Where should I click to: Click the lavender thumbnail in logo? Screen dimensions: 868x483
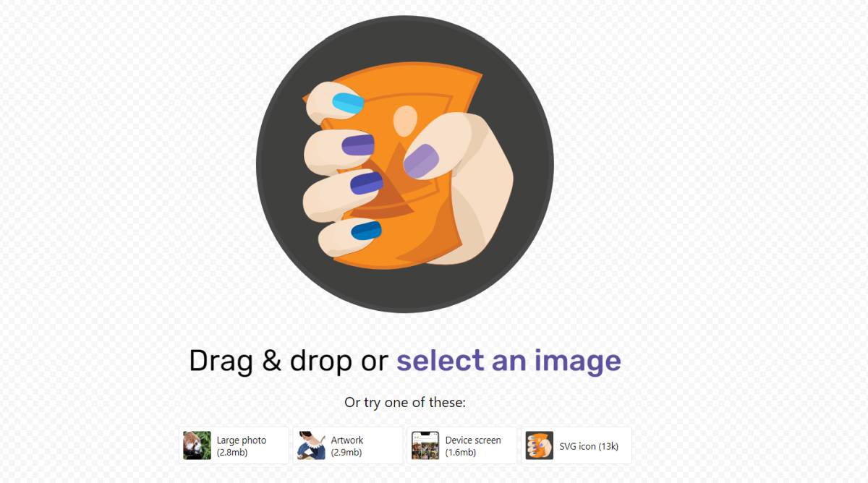pos(421,161)
